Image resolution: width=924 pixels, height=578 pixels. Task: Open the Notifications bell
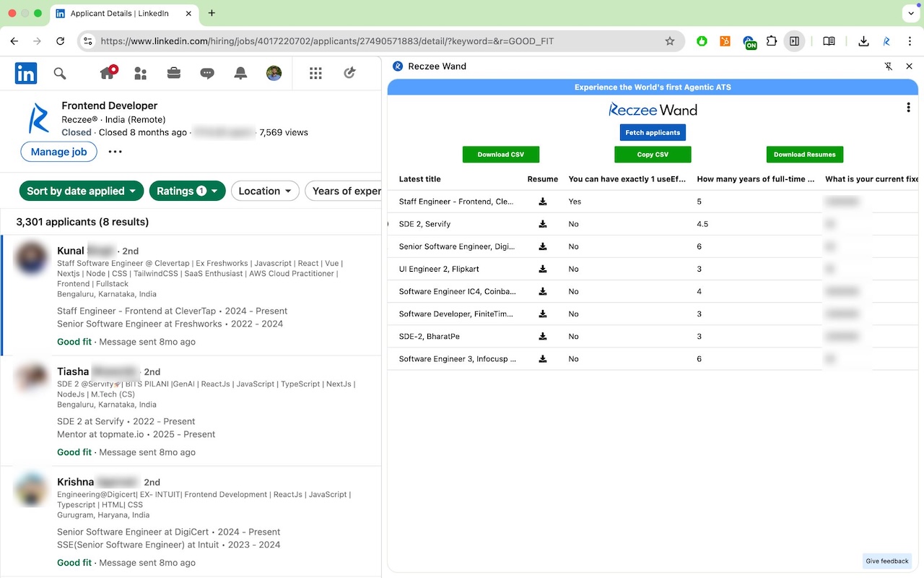pyautogui.click(x=240, y=73)
